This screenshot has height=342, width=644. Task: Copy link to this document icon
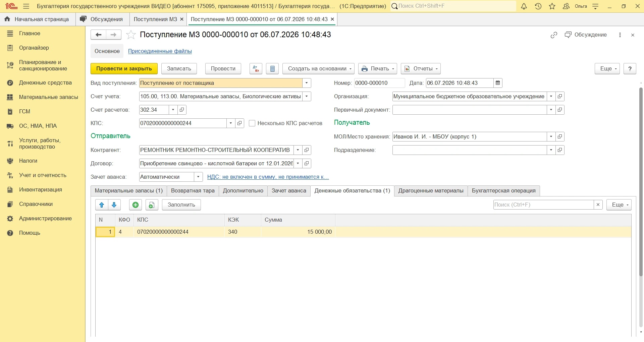tap(554, 35)
